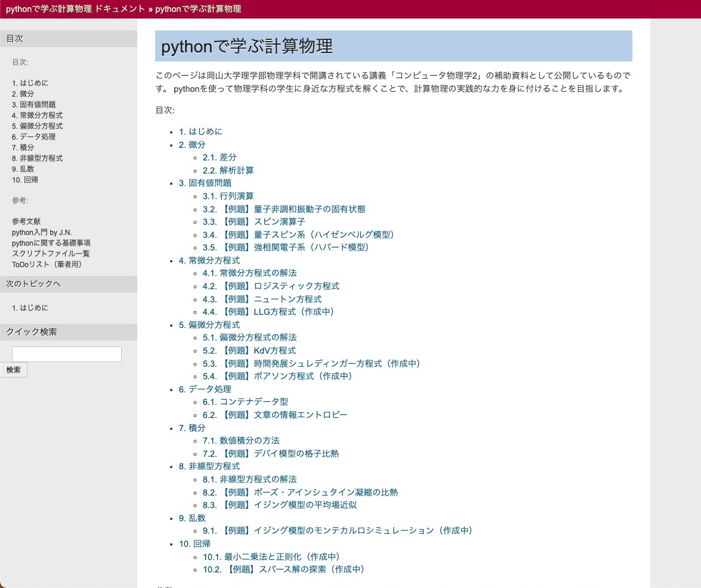
Task: Open sidebar link '3. 固有値問題'
Action: (33, 104)
